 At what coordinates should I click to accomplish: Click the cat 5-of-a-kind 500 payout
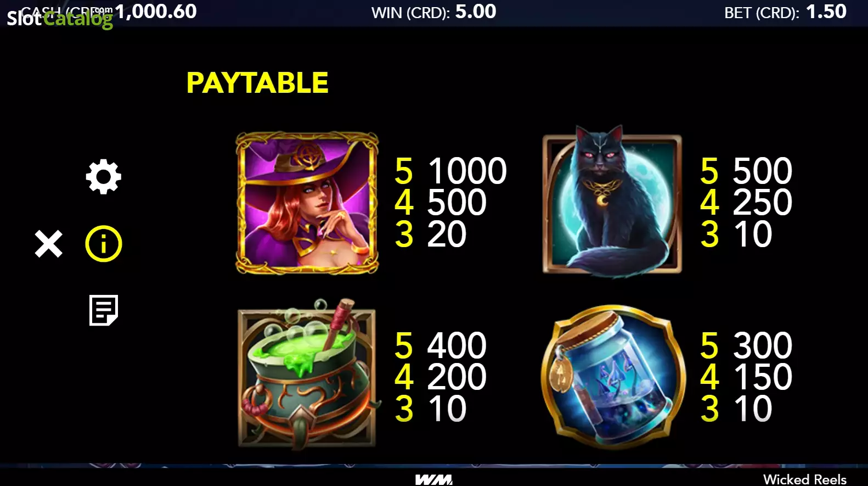(763, 171)
